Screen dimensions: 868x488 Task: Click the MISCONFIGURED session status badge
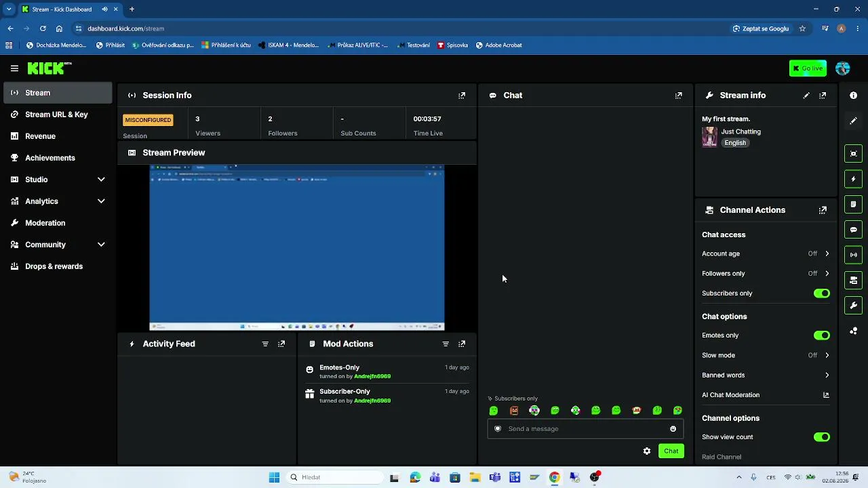(x=148, y=120)
